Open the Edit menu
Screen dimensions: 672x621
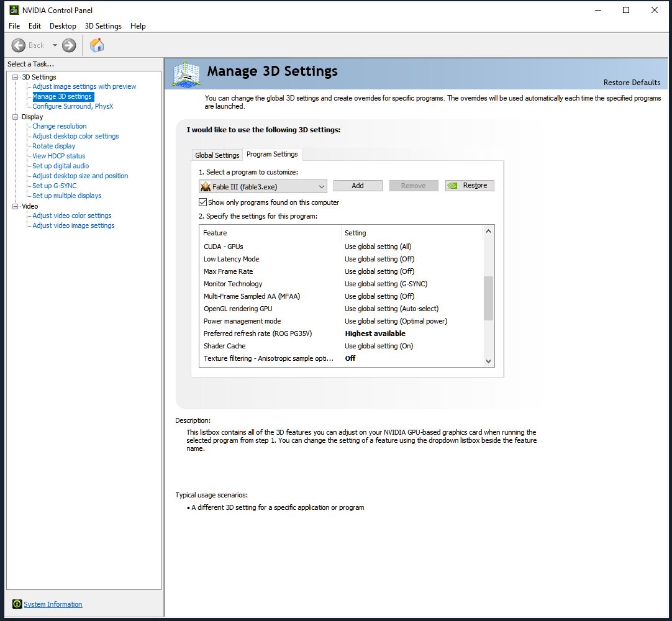(x=35, y=25)
